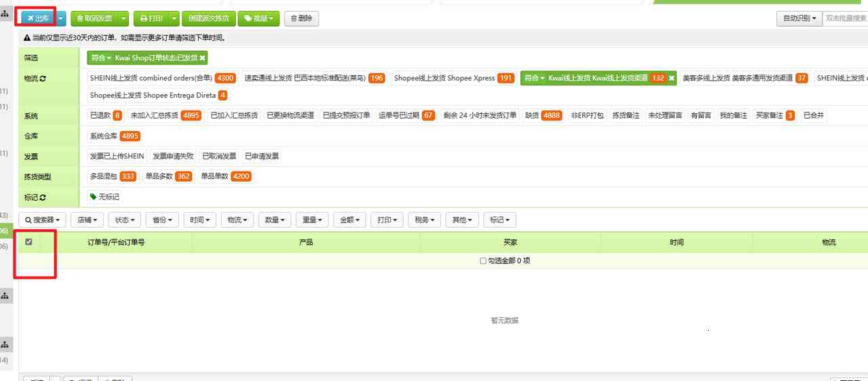Filter by 单品单数 picking type
Viewport: 868px width, 381px height.
pos(226,176)
